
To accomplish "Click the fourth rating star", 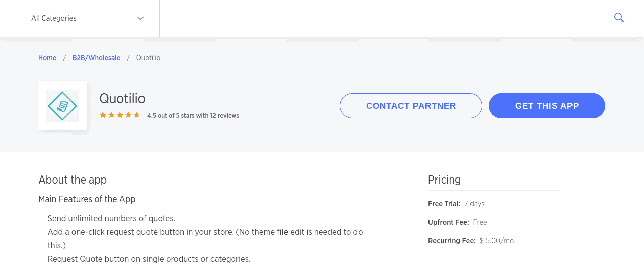I will (128, 115).
